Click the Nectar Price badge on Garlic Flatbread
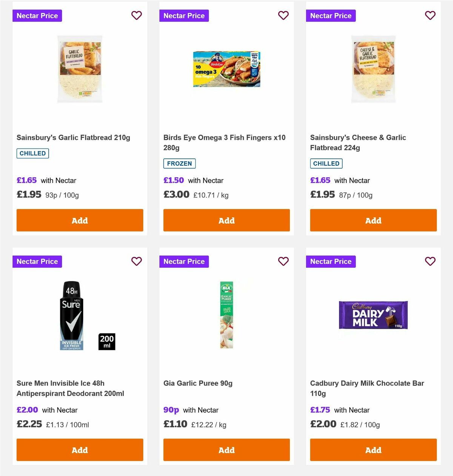Image resolution: width=453 pixels, height=476 pixels. point(37,15)
